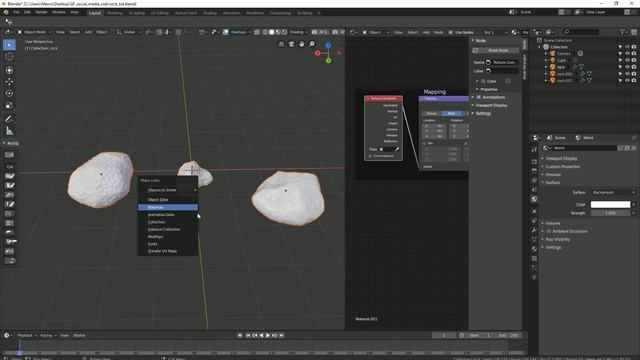Select Texture type in Mapping node
This screenshot has height=360, width=640.
coord(432,113)
